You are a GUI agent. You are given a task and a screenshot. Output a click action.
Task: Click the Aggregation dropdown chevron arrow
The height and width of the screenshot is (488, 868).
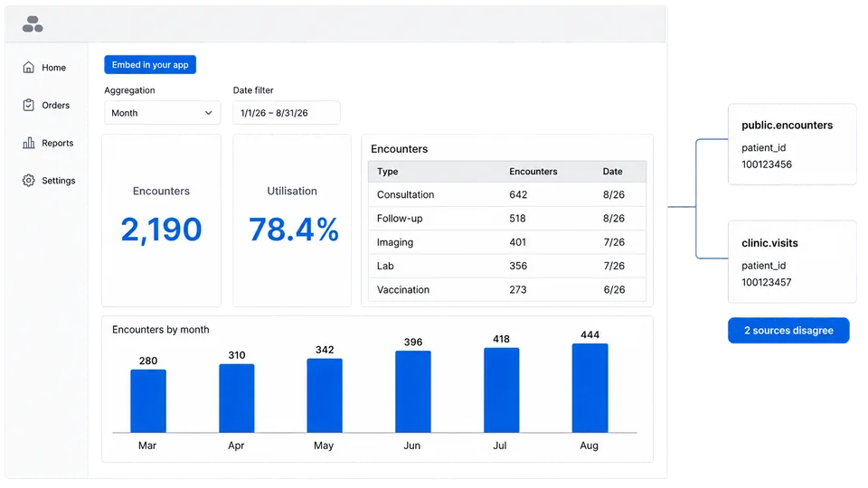coord(208,113)
